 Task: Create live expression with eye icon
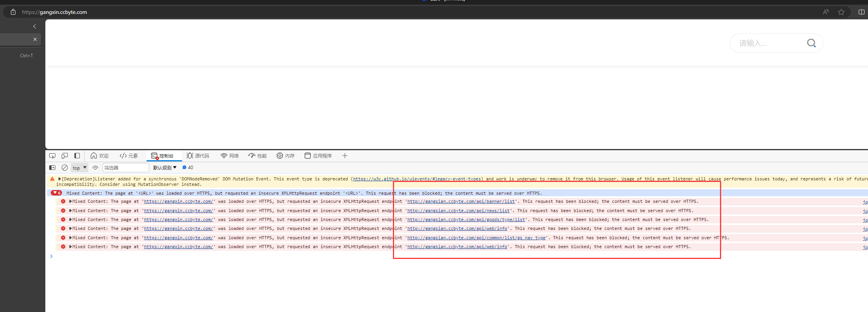95,168
